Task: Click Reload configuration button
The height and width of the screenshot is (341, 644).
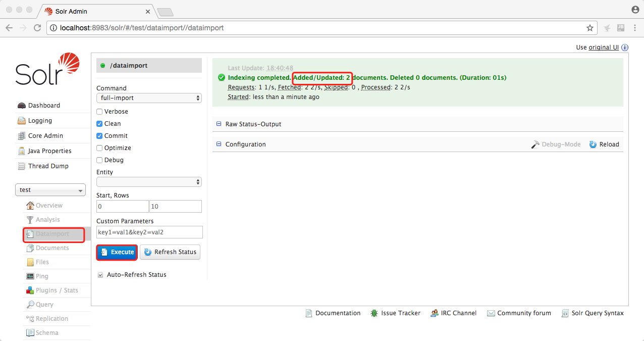Action: coord(604,144)
